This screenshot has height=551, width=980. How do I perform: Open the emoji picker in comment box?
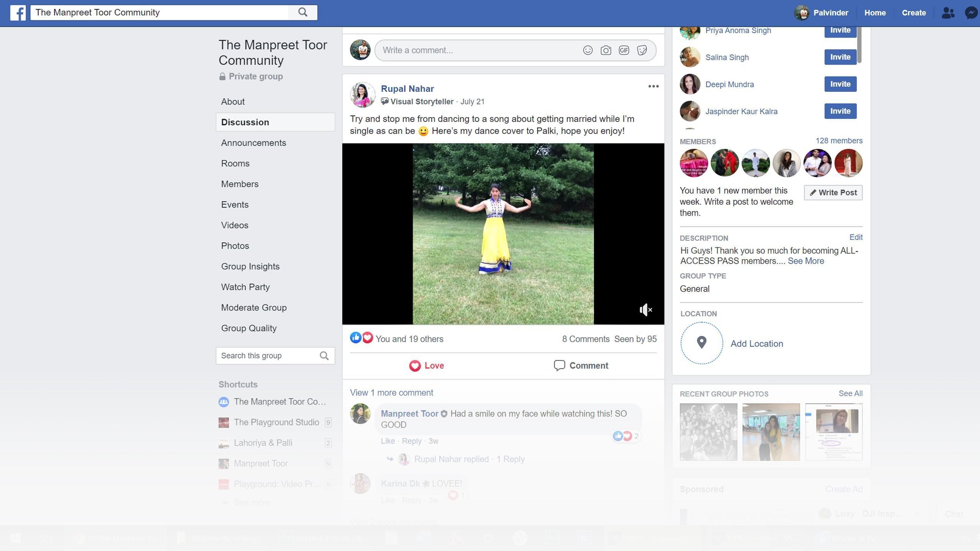tap(588, 50)
